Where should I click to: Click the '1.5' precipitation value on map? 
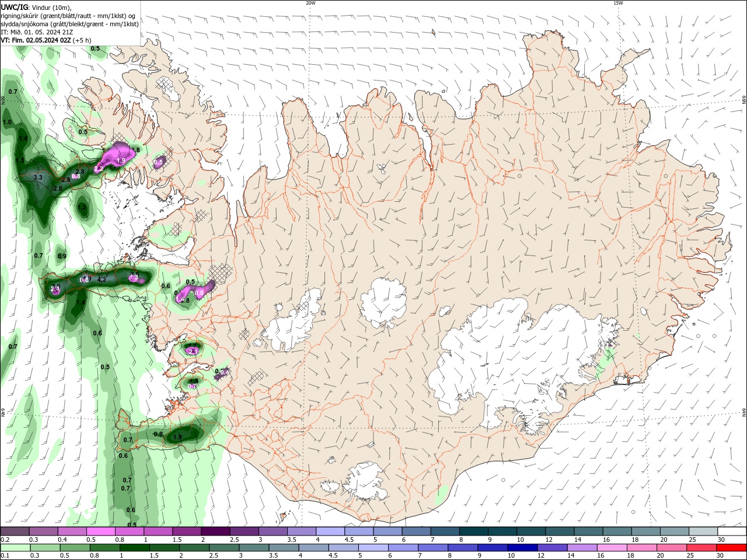coord(20,160)
